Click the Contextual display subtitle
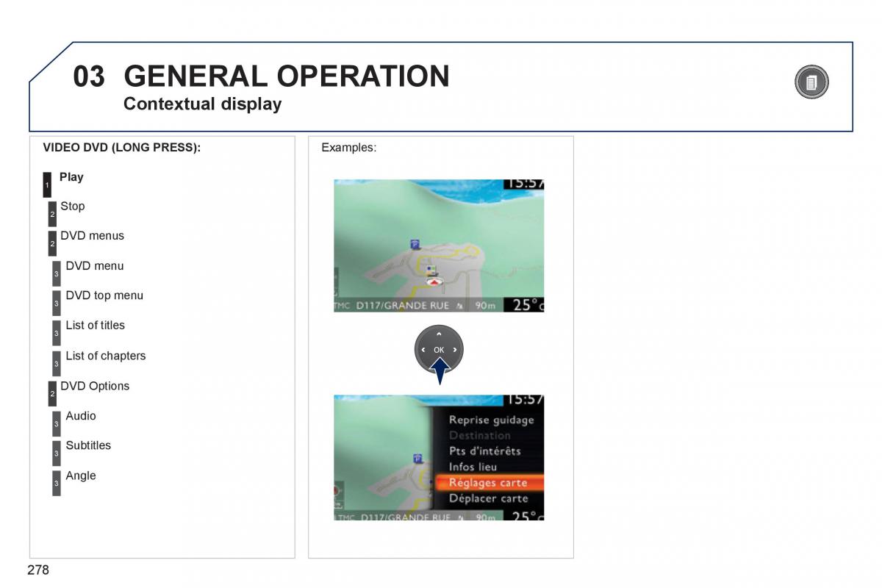The image size is (882, 588). [x=203, y=104]
